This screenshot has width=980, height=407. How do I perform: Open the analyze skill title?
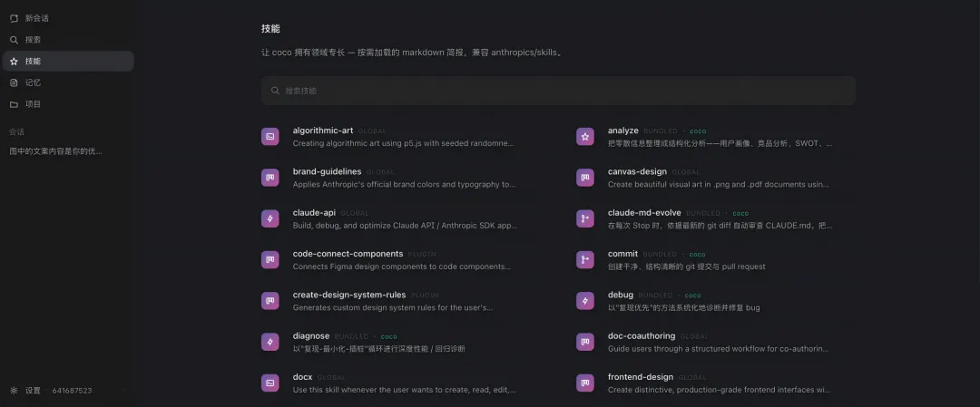(x=623, y=131)
